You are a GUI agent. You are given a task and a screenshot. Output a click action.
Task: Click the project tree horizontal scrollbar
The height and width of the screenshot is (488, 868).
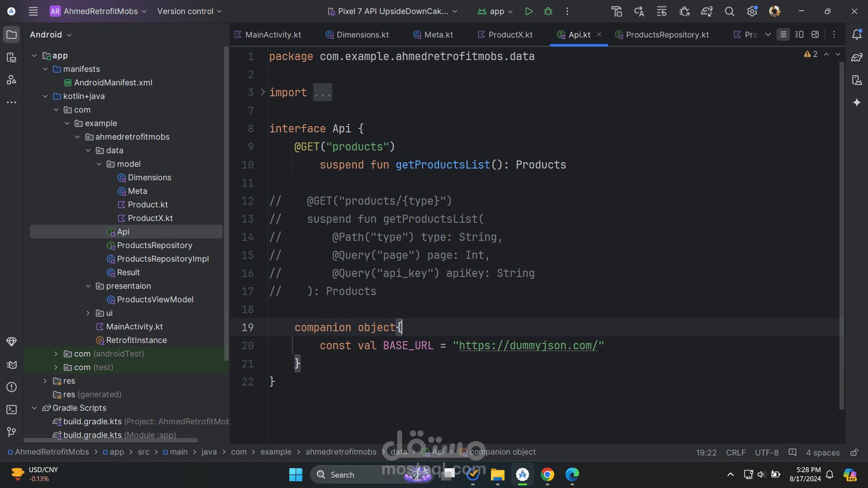pos(111,440)
